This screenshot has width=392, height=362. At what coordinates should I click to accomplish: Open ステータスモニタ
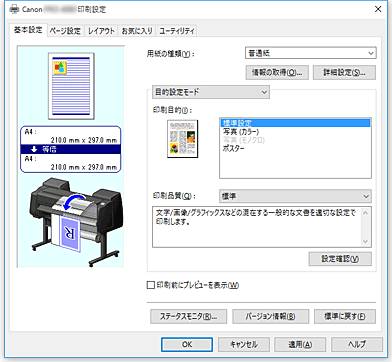[x=188, y=316]
